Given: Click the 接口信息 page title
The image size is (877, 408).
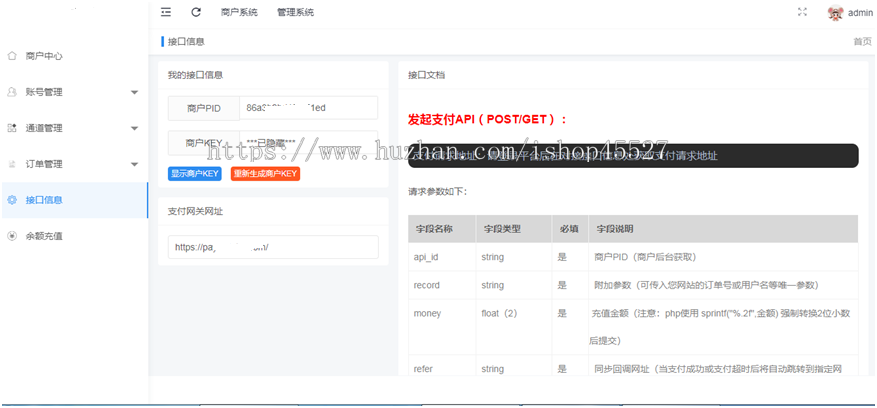Looking at the screenshot, I should (186, 41).
